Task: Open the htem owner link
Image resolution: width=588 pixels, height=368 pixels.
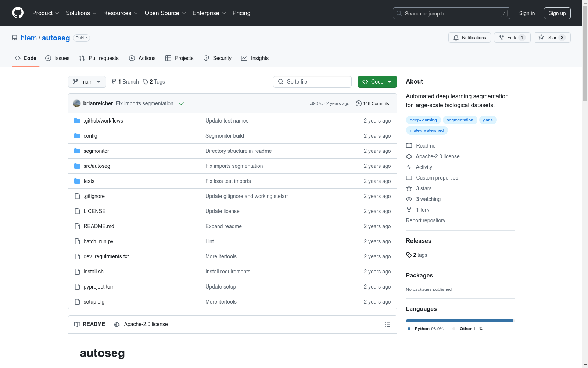Action: [x=29, y=38]
